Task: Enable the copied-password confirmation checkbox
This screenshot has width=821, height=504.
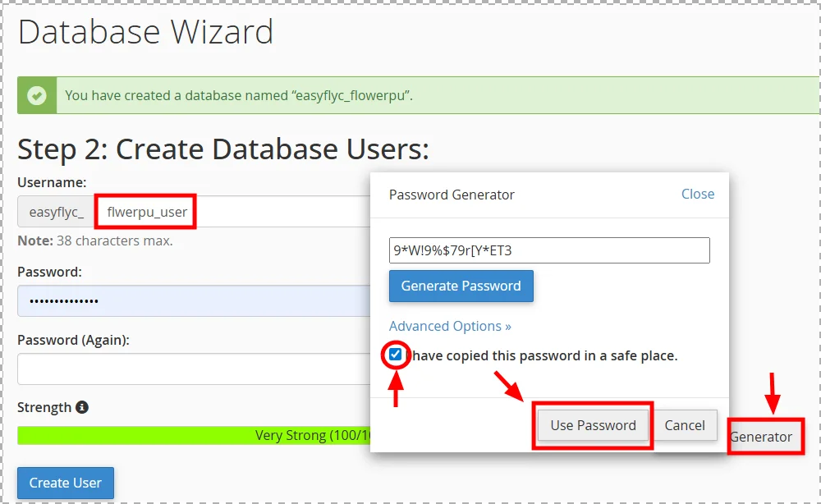Action: tap(395, 355)
